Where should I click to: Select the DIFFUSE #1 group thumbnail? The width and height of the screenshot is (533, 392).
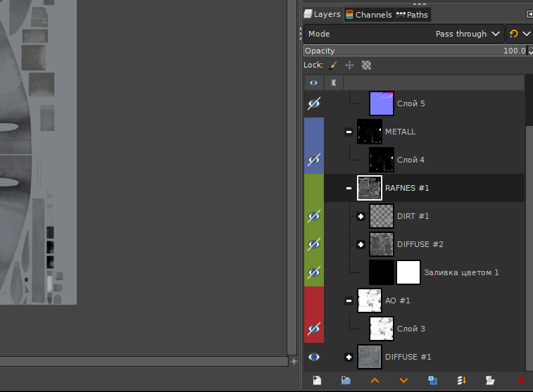tap(370, 357)
